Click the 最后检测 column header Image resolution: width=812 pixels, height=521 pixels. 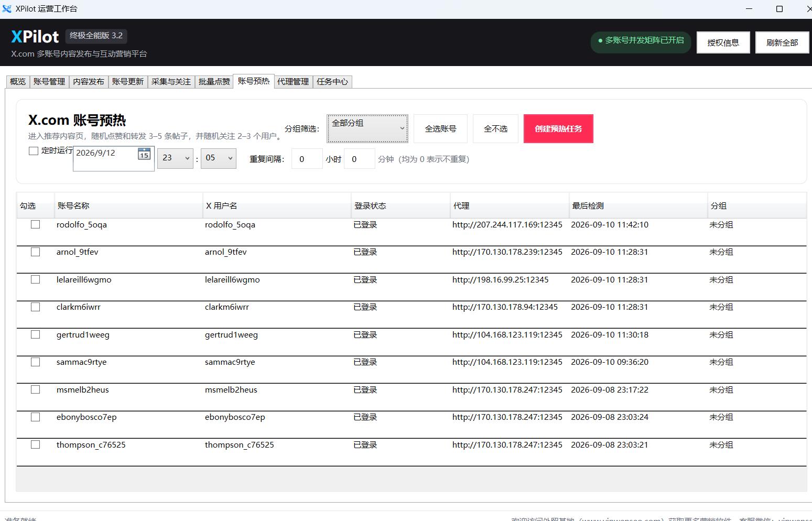pyautogui.click(x=638, y=205)
